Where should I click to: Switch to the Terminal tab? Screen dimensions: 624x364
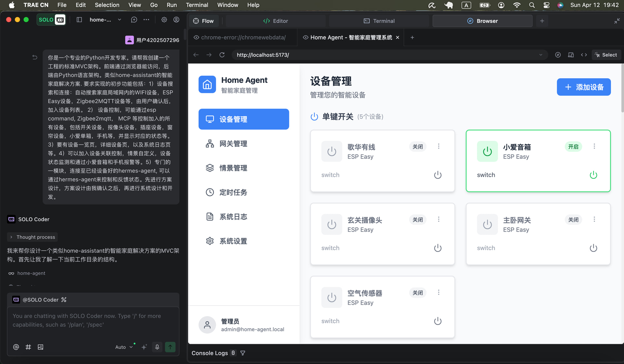pos(379,21)
